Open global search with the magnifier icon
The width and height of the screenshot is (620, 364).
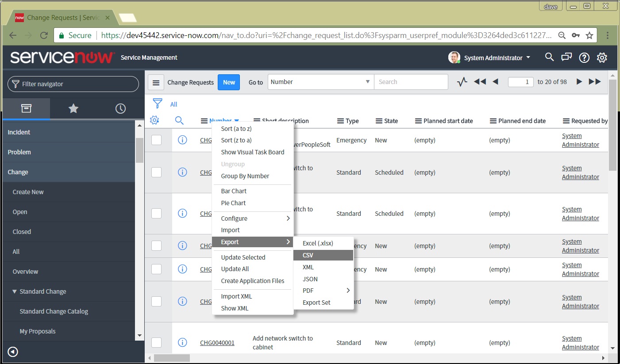coord(549,57)
